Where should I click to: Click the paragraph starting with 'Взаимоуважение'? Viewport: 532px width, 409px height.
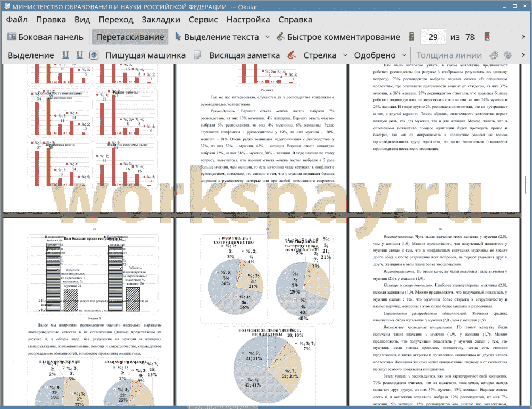coord(440,251)
